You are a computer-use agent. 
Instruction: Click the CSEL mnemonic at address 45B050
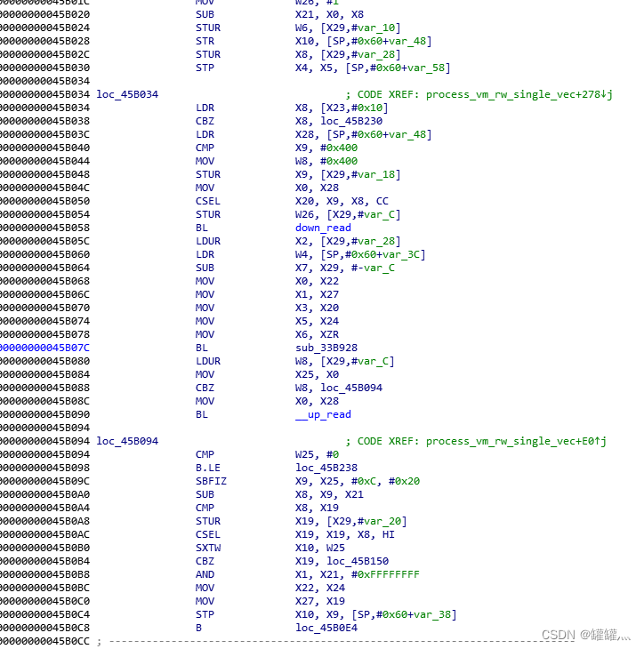coord(208,201)
